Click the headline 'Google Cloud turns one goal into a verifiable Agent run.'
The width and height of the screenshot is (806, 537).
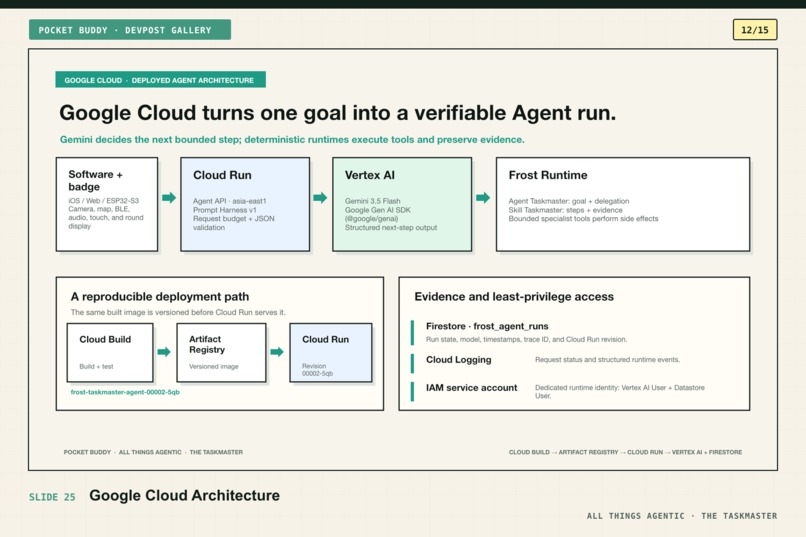coord(337,113)
